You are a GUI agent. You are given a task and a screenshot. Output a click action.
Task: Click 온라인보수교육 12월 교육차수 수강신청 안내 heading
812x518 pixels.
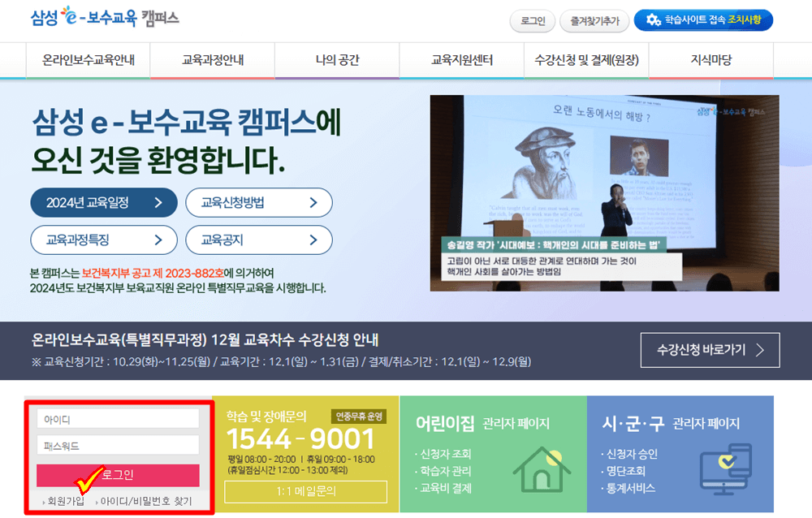205,340
